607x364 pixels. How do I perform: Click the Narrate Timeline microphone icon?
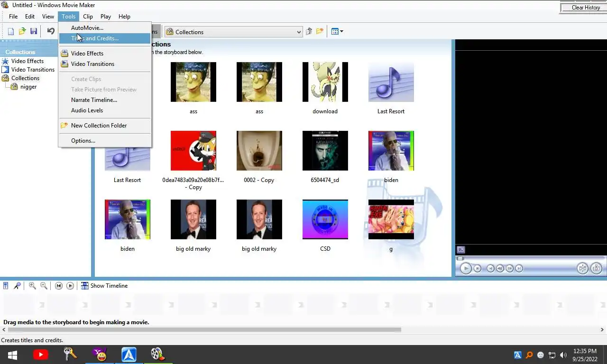pyautogui.click(x=17, y=286)
